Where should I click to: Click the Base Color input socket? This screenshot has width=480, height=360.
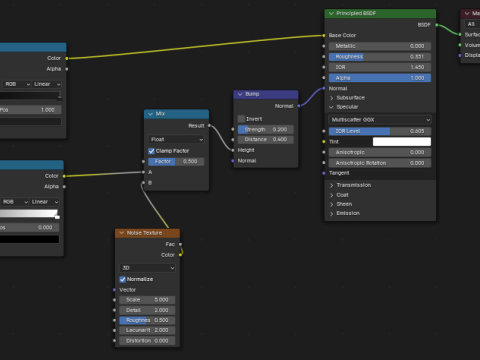tap(324, 35)
